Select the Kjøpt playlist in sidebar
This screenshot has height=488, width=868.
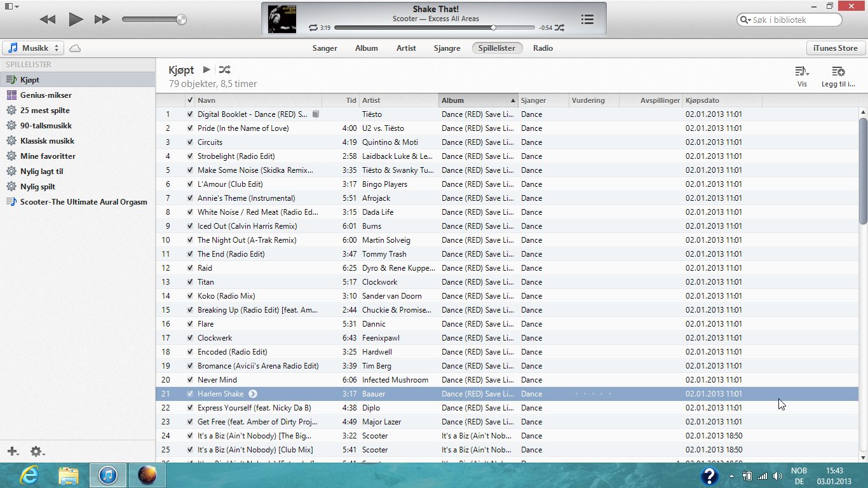tap(78, 80)
